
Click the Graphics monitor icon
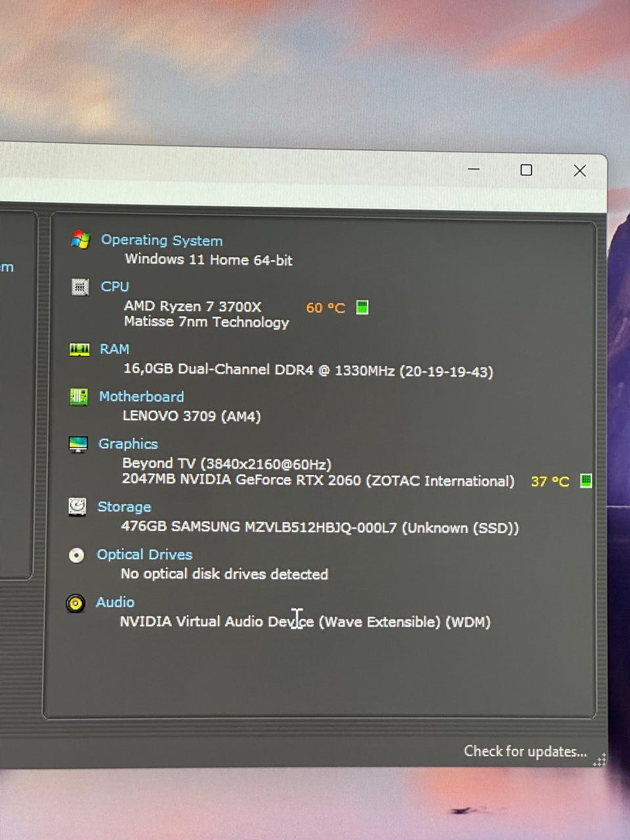[x=78, y=444]
